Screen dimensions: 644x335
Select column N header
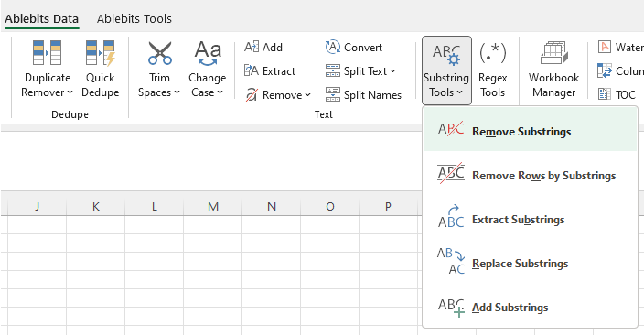(x=272, y=206)
